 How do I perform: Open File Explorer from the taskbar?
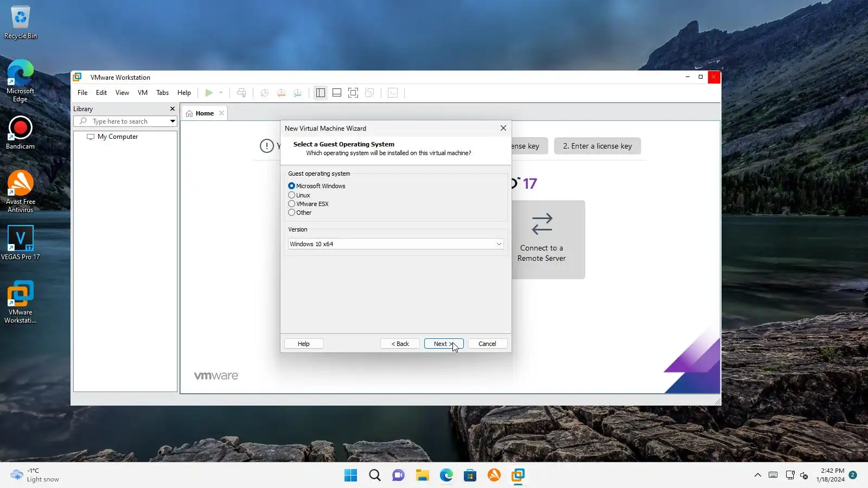click(x=423, y=476)
